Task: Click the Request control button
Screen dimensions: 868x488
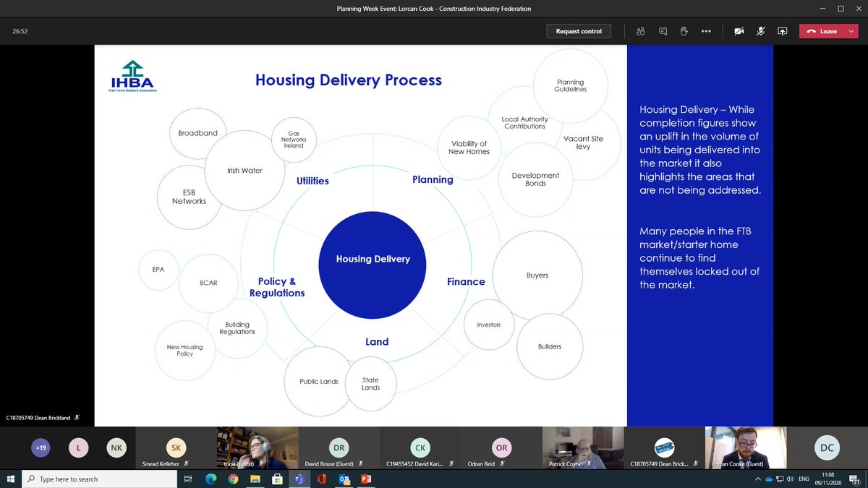Action: (x=579, y=31)
